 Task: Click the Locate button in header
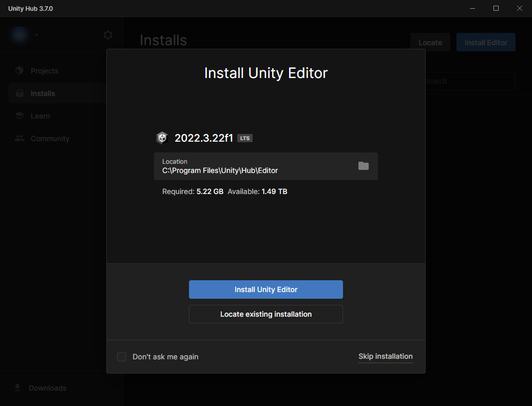click(x=430, y=43)
